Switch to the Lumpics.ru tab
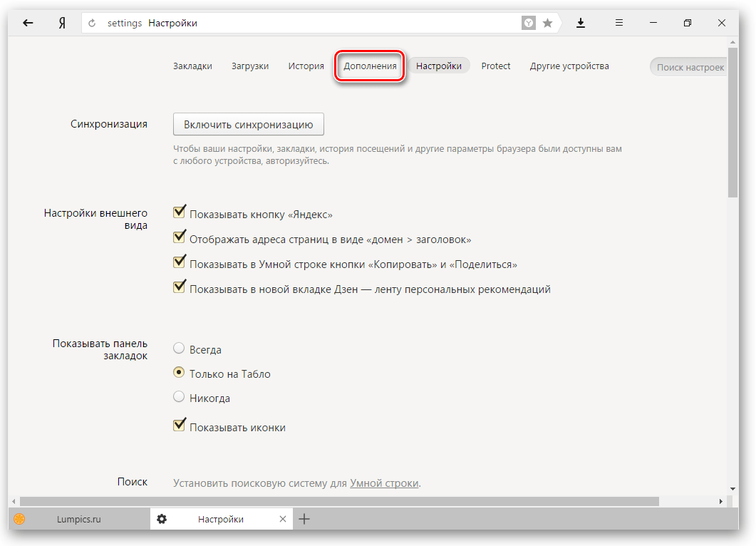The height and width of the screenshot is (546, 756). (x=79, y=519)
